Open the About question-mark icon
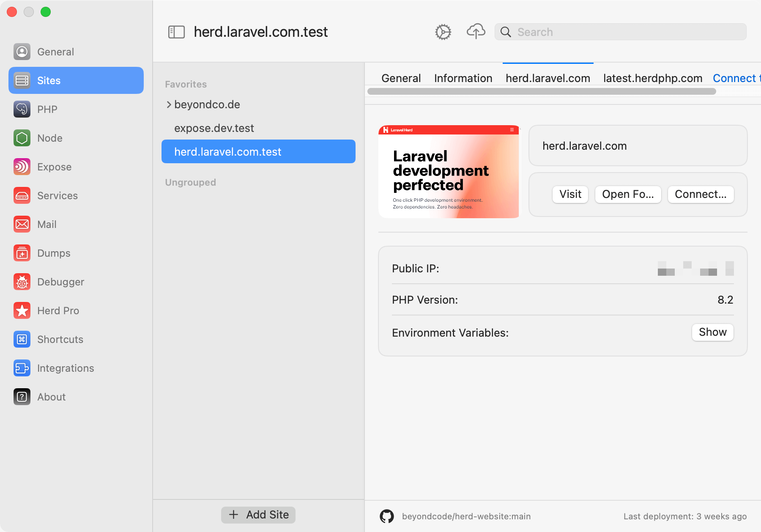 [22, 397]
